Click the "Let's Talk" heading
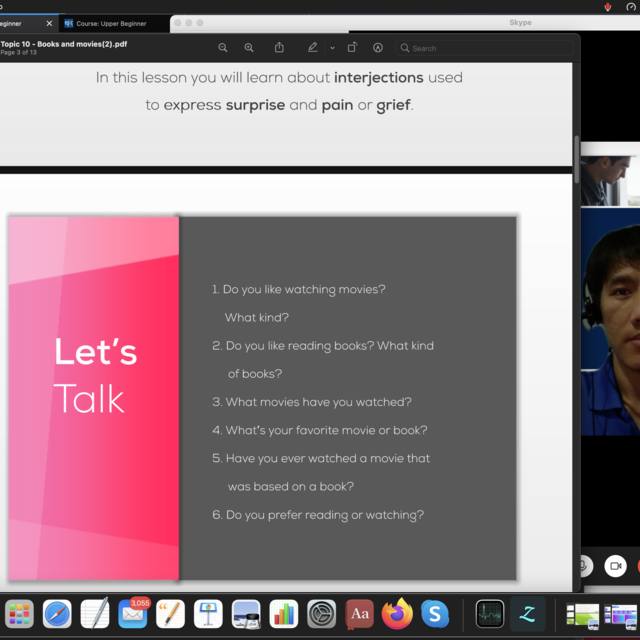 [96, 375]
